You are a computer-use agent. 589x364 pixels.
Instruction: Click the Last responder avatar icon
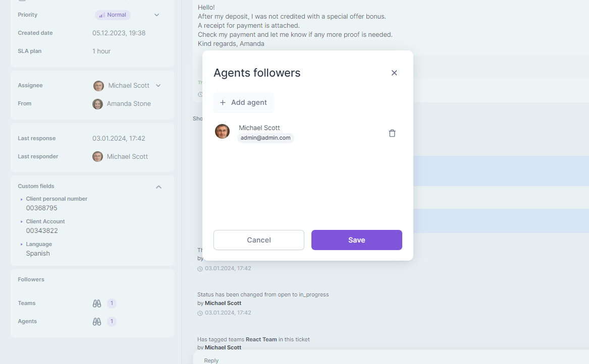(x=97, y=157)
